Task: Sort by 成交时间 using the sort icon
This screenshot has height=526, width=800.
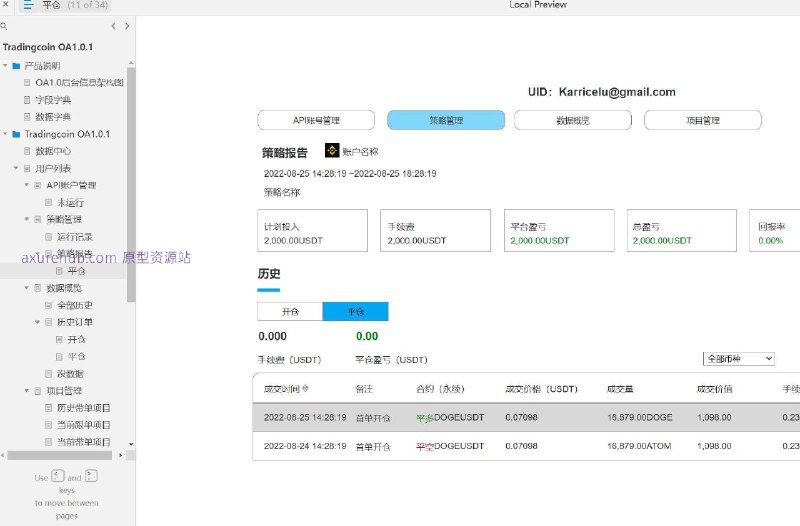Action: coord(305,389)
